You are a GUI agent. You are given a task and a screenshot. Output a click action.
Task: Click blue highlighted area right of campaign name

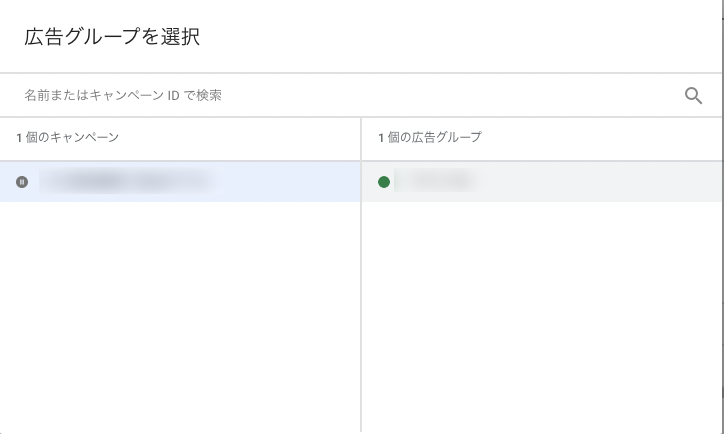point(290,181)
